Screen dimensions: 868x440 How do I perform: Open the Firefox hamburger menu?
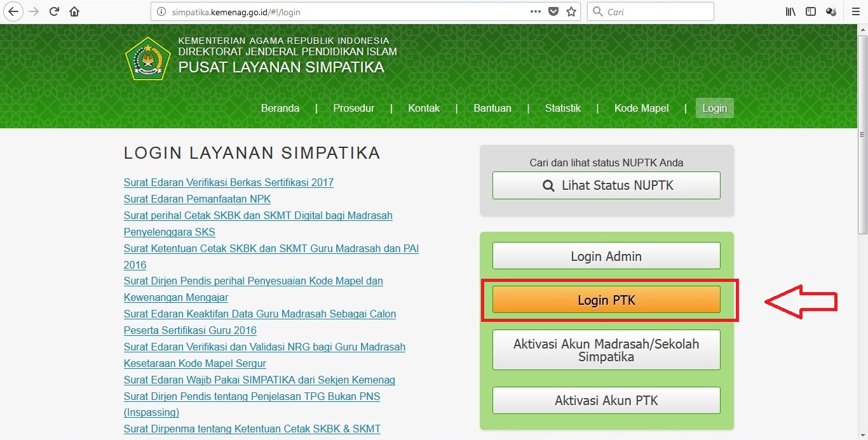854,11
